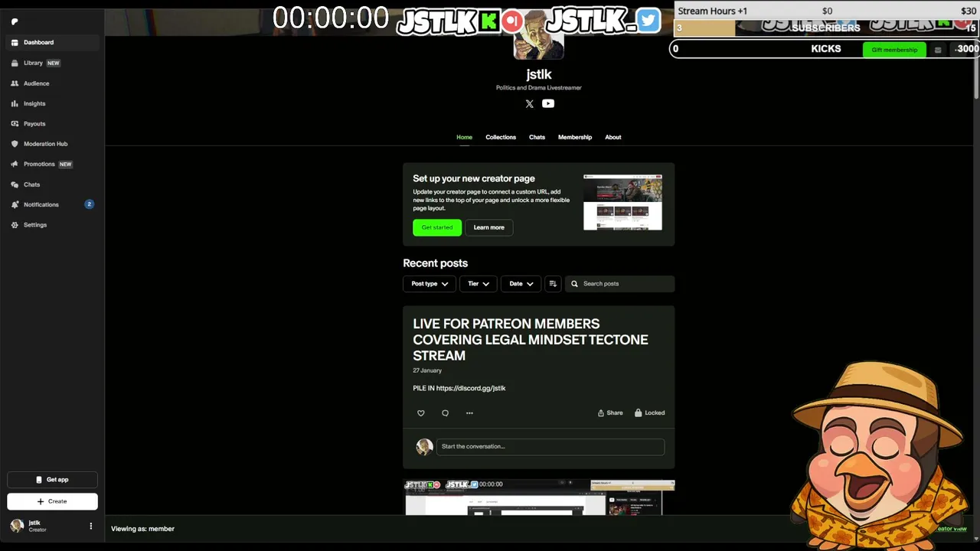Click the Payouts icon

[15, 123]
